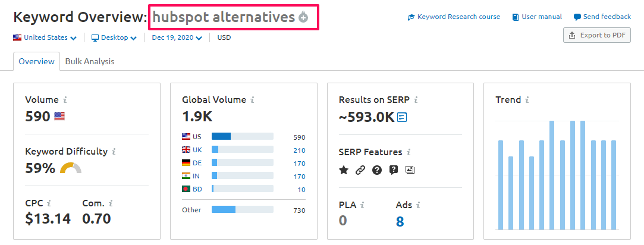Open the Dec 19, 2020 date dropdown
Screen dimensions: 644x245
click(x=177, y=37)
